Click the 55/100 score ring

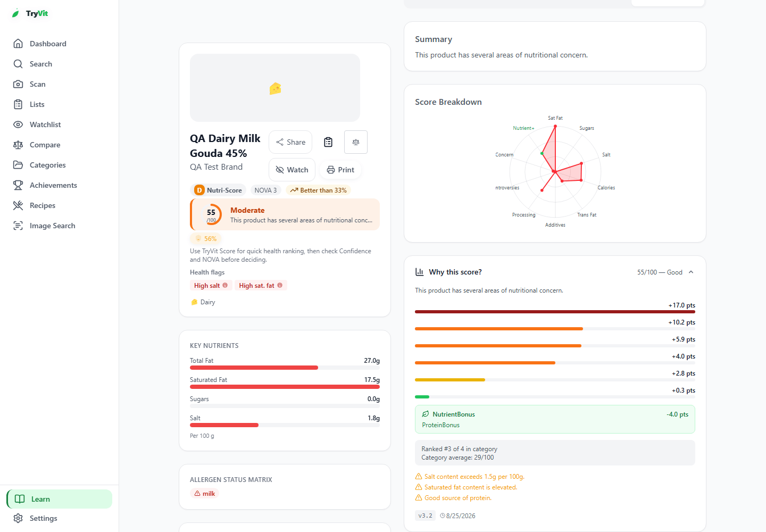(x=212, y=214)
